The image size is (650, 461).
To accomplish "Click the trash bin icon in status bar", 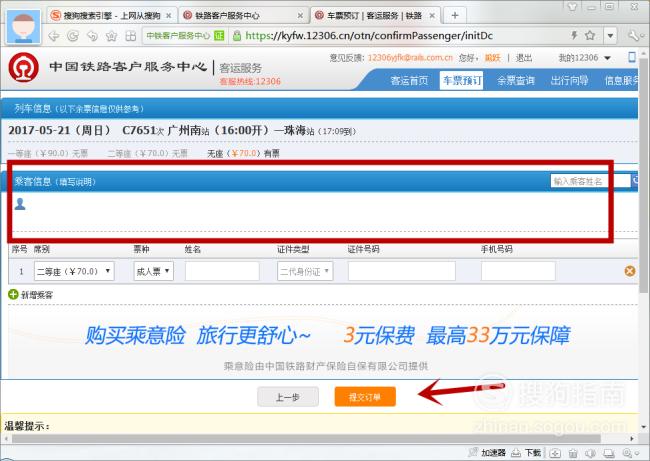I will [x=573, y=453].
